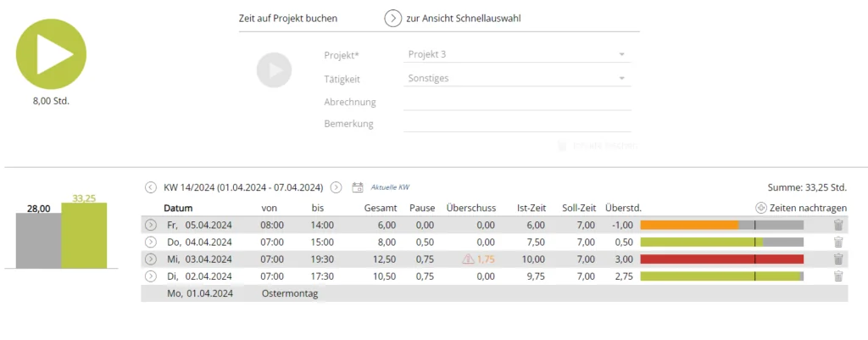The image size is (868, 340).
Task: Expand the Fr, 05.04.2024 row details
Action: coord(151,225)
